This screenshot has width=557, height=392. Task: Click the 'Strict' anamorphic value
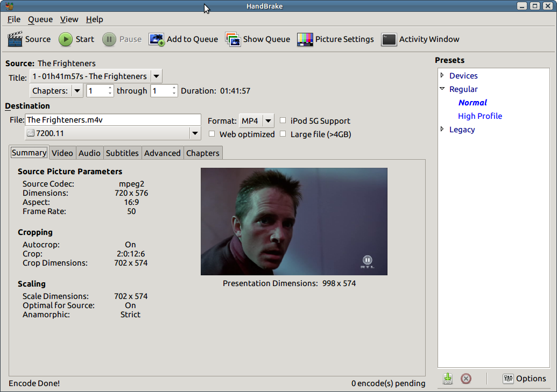click(x=130, y=315)
